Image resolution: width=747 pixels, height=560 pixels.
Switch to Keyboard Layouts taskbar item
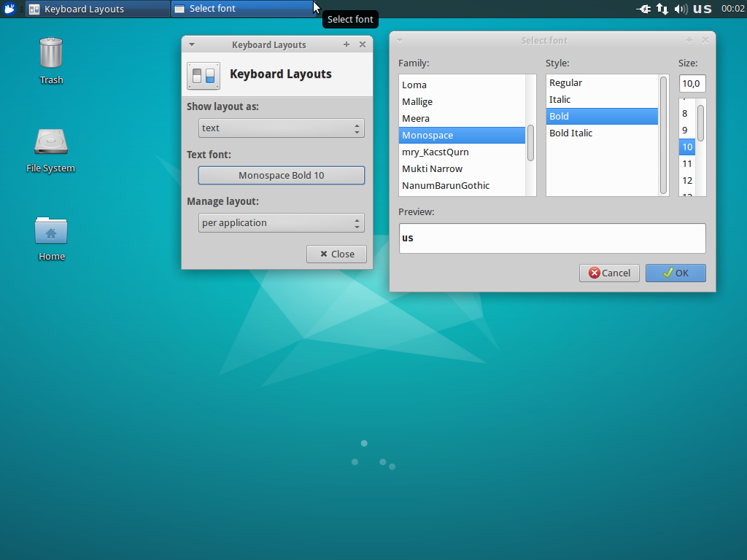97,9
